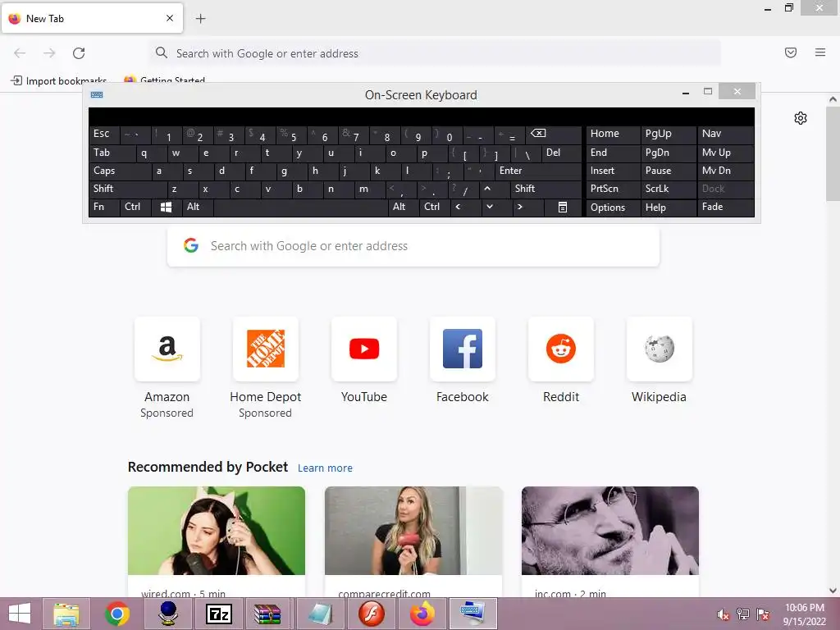Click the PgDn key on keyboard
The height and width of the screenshot is (630, 840).
click(668, 153)
